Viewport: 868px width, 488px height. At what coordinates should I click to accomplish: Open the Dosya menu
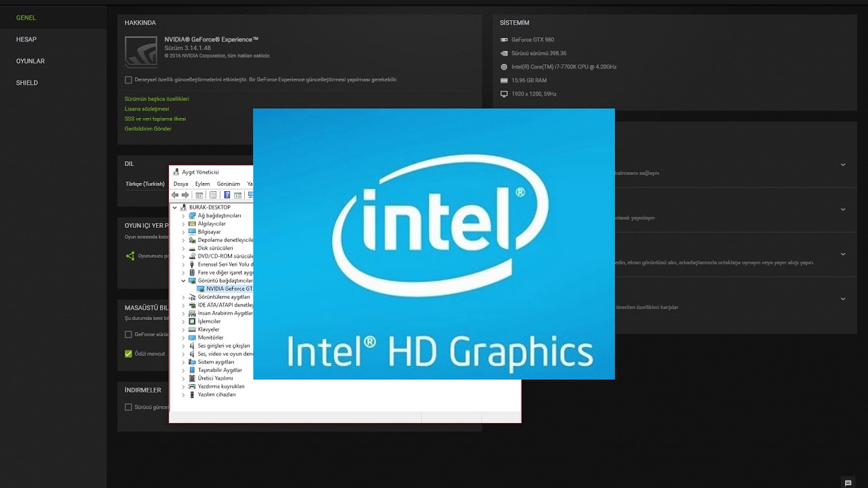click(180, 184)
